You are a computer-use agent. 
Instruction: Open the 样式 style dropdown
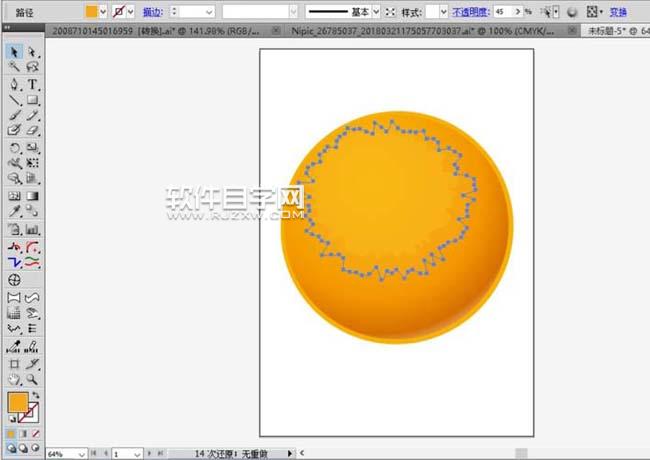point(444,12)
